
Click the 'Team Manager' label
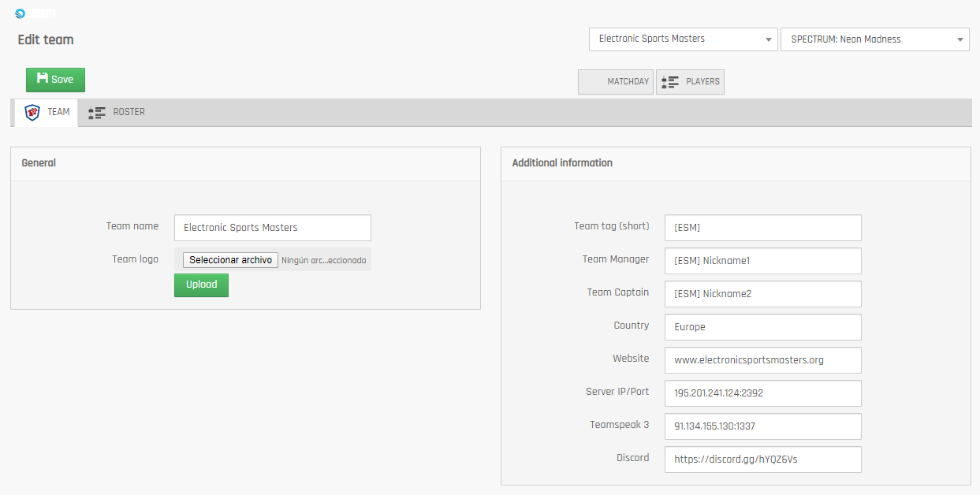tap(616, 259)
